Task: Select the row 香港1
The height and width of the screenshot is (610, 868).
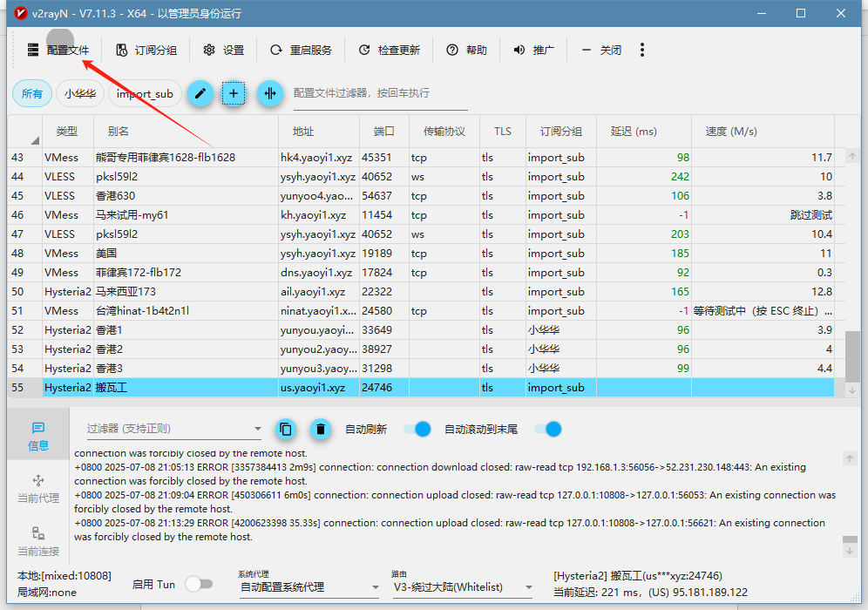Action: point(421,330)
